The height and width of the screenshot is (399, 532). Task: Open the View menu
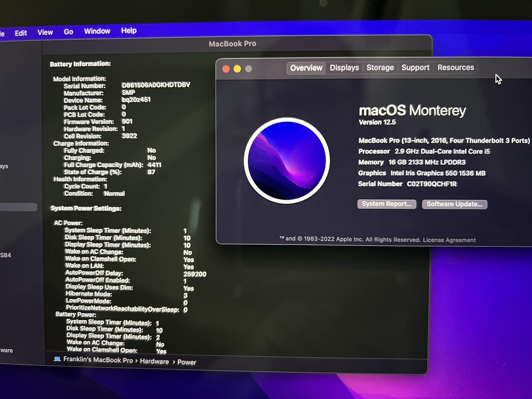pyautogui.click(x=45, y=33)
